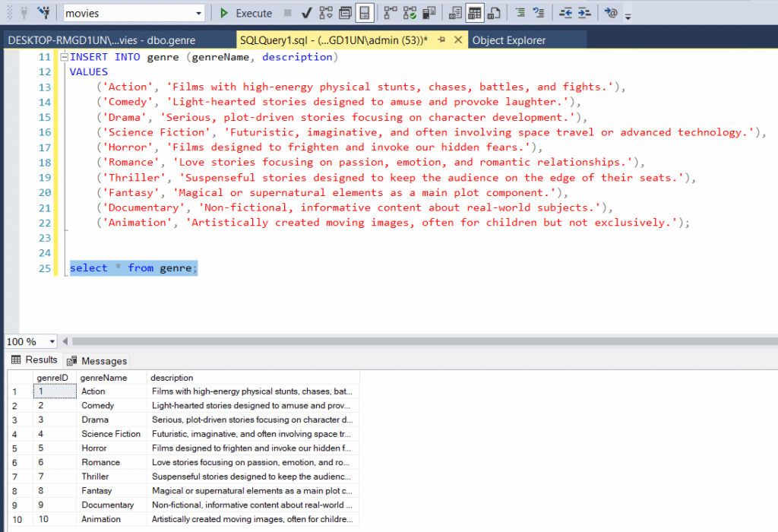The image size is (778, 532).
Task: Toggle Include Actual Execution Plan
Action: point(391,13)
